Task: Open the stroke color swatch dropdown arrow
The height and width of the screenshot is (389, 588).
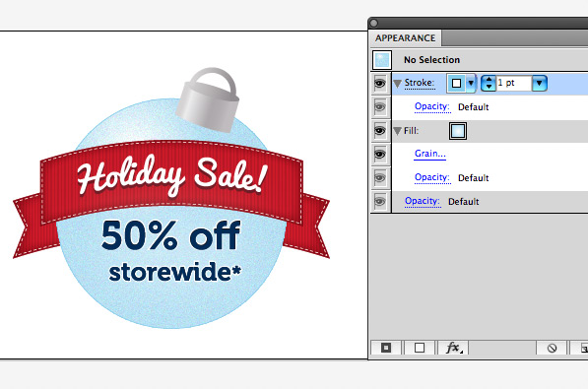Action: pos(471,83)
